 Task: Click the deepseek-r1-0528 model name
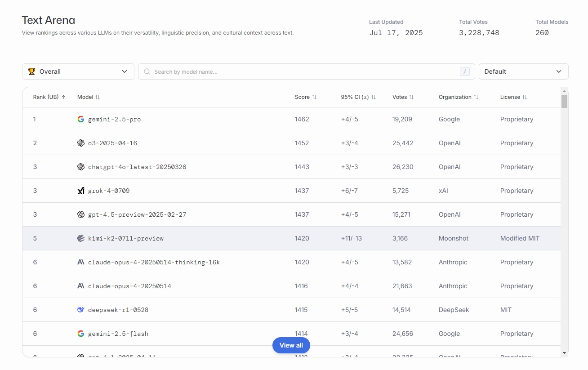pos(118,310)
